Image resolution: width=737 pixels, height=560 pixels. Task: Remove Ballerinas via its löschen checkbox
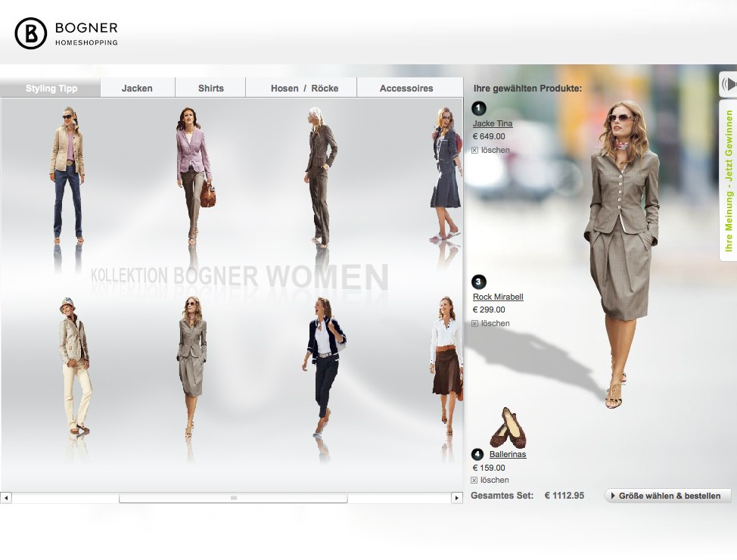tap(474, 480)
